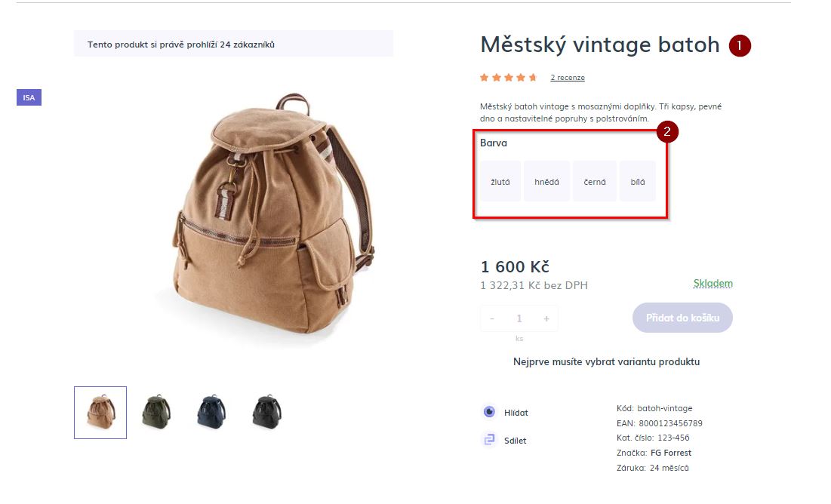Viewport: 831px width, 504px height.
Task: Open the 2 recenze reviews link
Action: (x=567, y=77)
